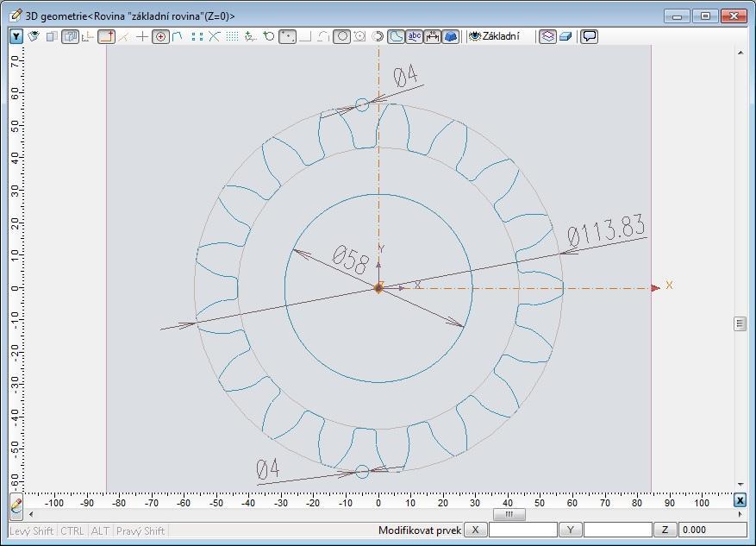
Task: Click the pencil eraser icon at the bottom-left
Action: 16,506
